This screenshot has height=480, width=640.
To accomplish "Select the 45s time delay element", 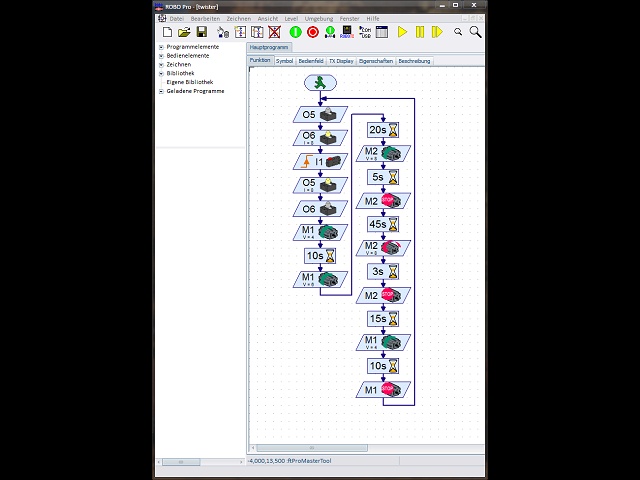I will [383, 224].
